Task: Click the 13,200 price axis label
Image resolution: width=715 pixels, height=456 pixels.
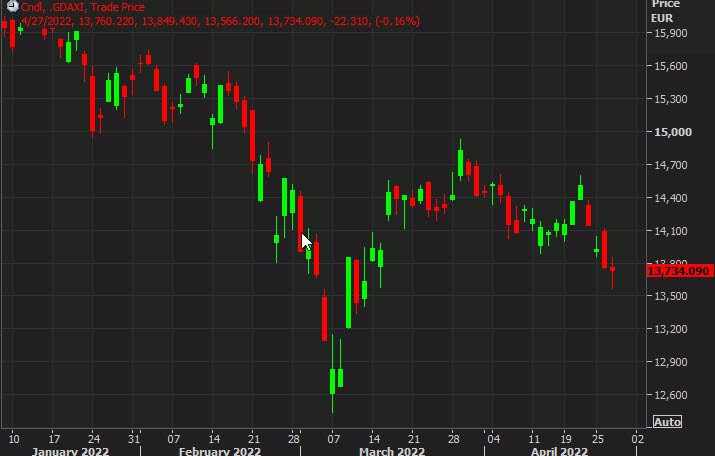Action: point(670,329)
